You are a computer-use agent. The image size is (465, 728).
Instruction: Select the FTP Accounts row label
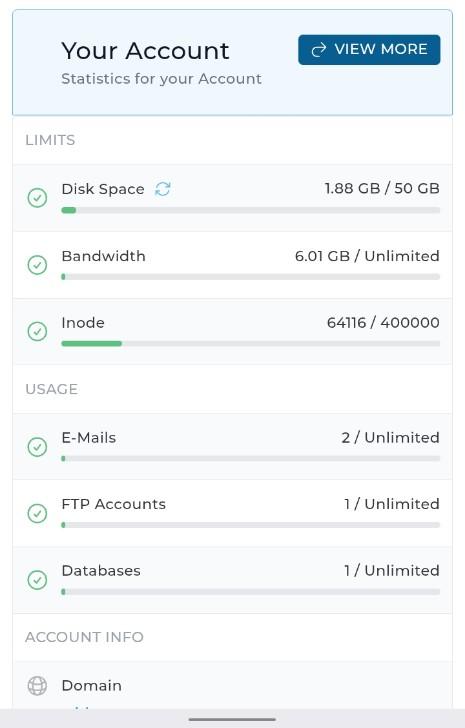point(113,504)
